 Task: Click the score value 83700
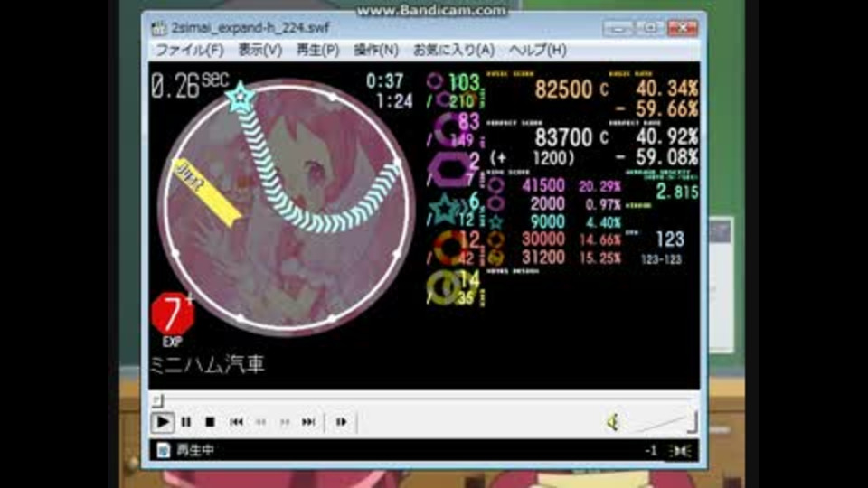[563, 137]
